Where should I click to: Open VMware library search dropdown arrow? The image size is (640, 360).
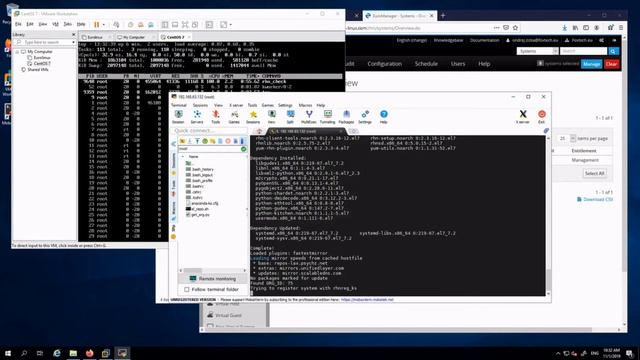point(73,42)
